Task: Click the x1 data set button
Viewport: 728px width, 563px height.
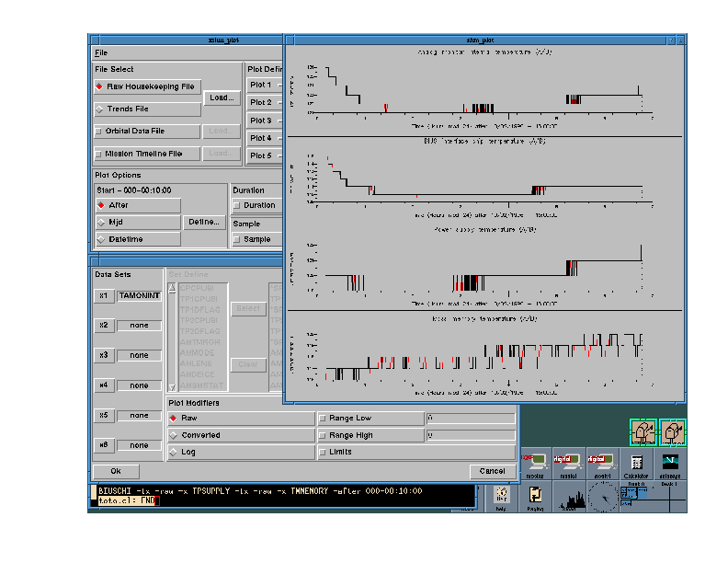Action: pos(104,296)
